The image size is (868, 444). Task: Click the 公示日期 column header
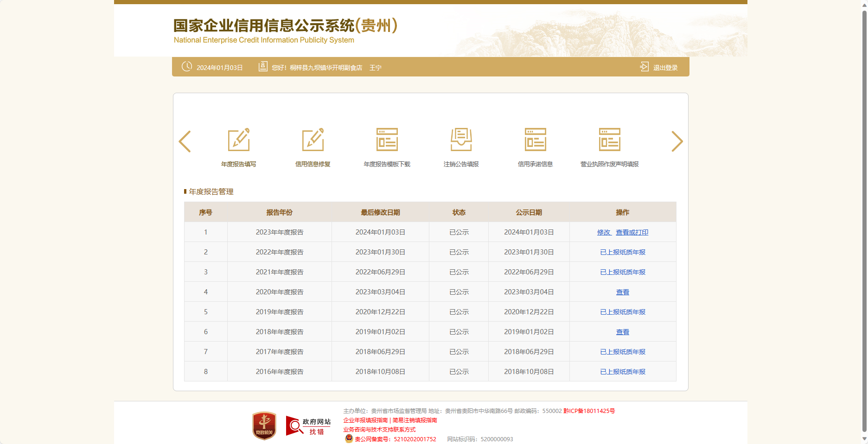529,212
